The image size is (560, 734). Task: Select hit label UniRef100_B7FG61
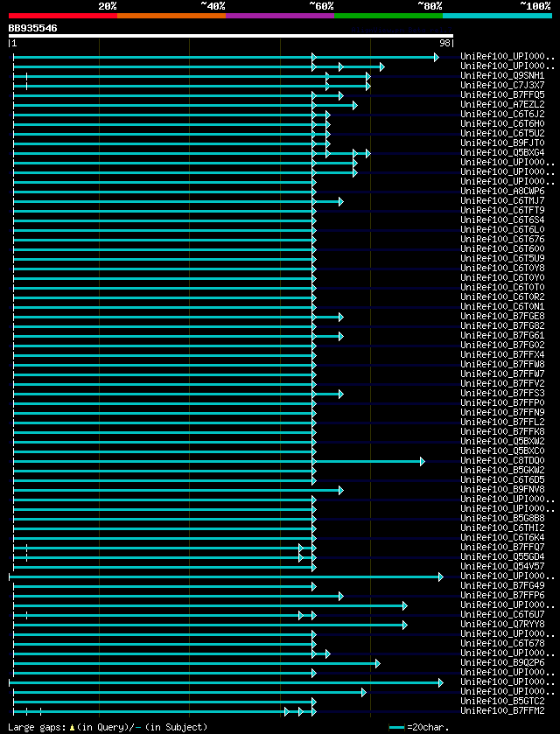click(502, 336)
